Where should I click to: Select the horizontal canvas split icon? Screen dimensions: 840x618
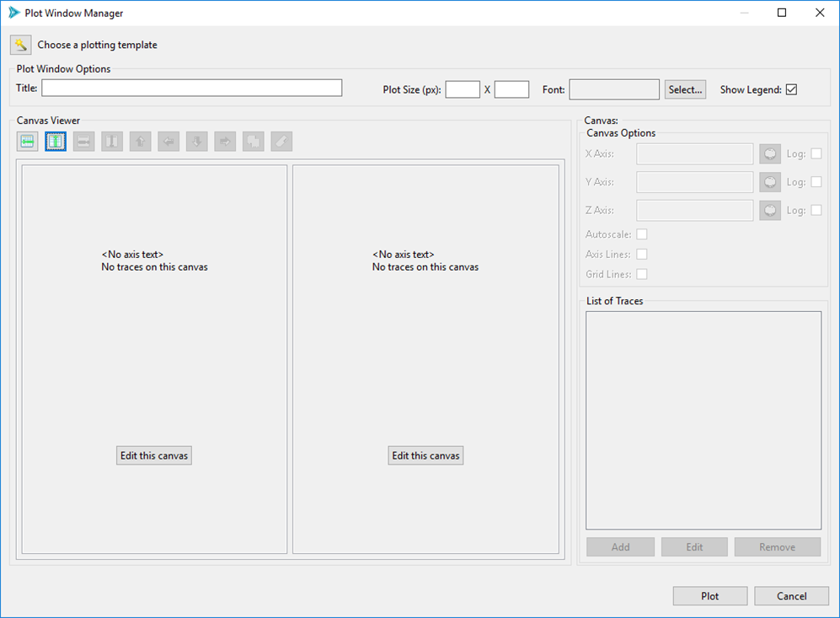27,141
